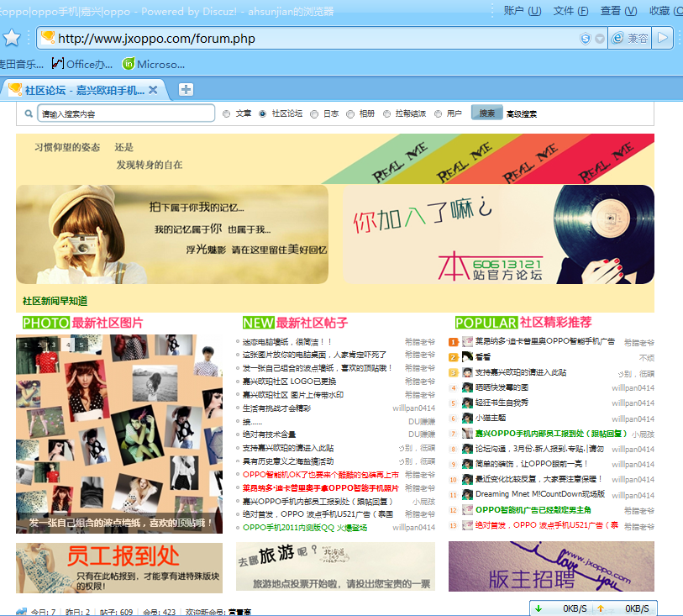Focus the 请输入搜索内容 search field
Screen dimensions: 683x616
tap(126, 113)
